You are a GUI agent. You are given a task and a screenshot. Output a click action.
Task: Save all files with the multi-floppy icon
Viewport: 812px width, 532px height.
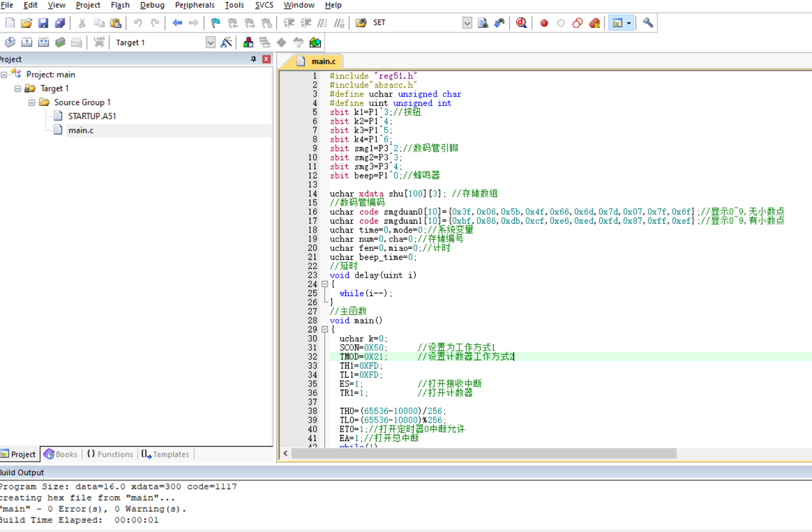[60, 23]
